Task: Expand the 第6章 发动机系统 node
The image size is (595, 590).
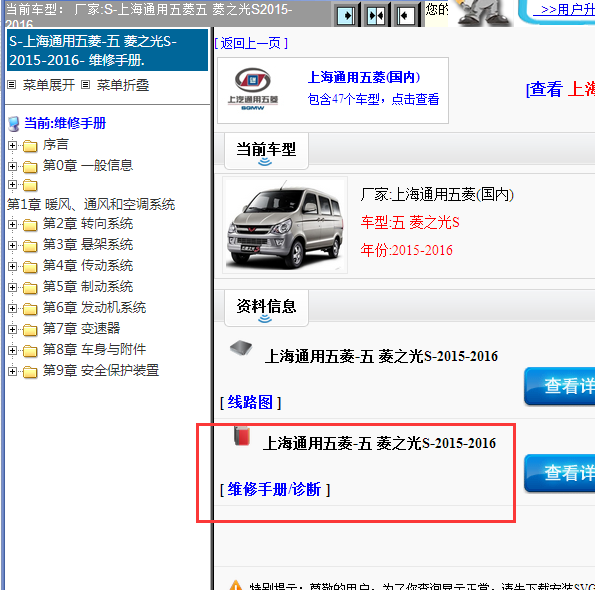Action: tap(12, 308)
